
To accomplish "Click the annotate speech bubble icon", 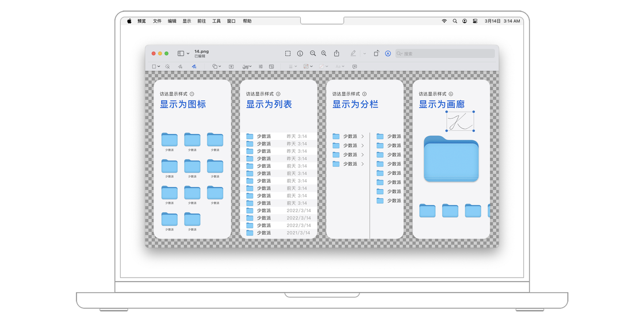I will pyautogui.click(x=354, y=66).
